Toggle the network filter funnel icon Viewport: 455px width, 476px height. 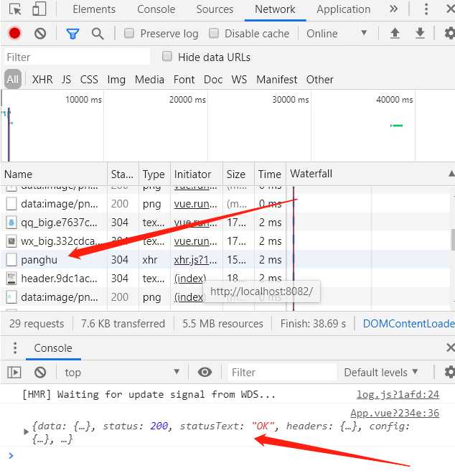point(72,34)
